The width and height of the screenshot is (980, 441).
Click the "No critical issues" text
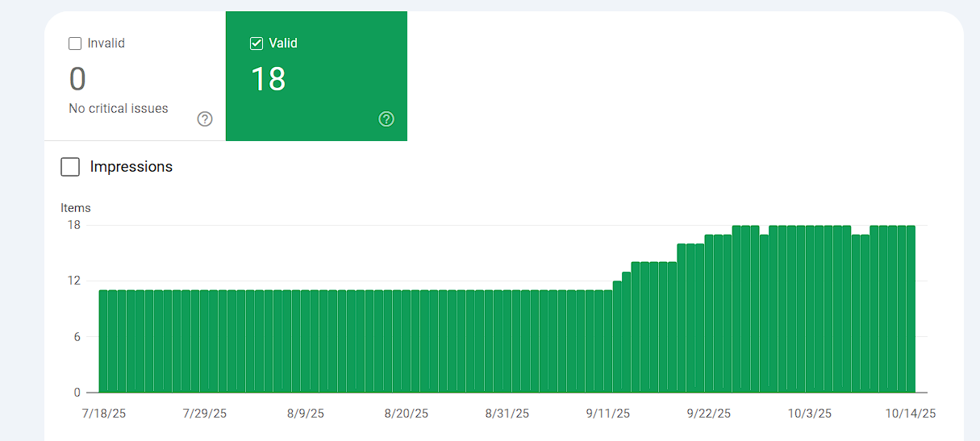coord(119,108)
